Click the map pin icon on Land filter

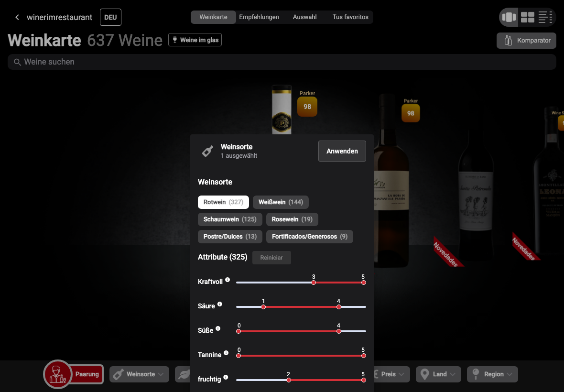(x=424, y=374)
